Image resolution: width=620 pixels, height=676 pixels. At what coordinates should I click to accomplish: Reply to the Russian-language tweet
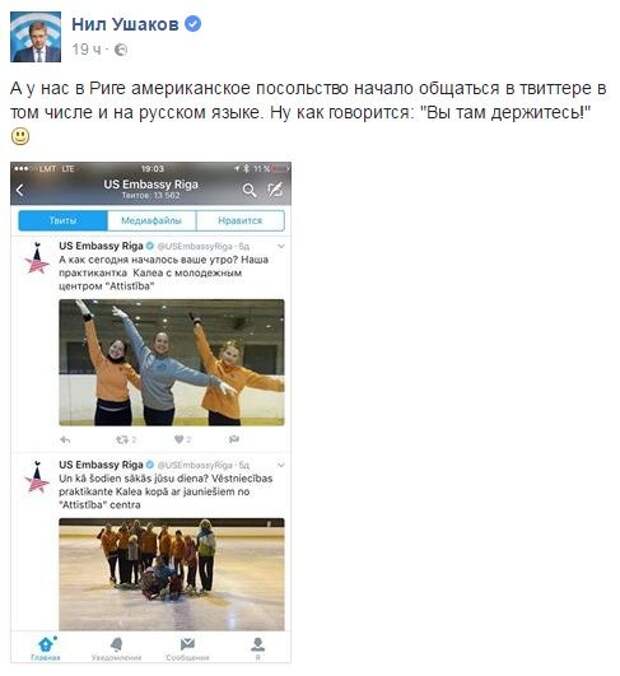click(x=65, y=440)
